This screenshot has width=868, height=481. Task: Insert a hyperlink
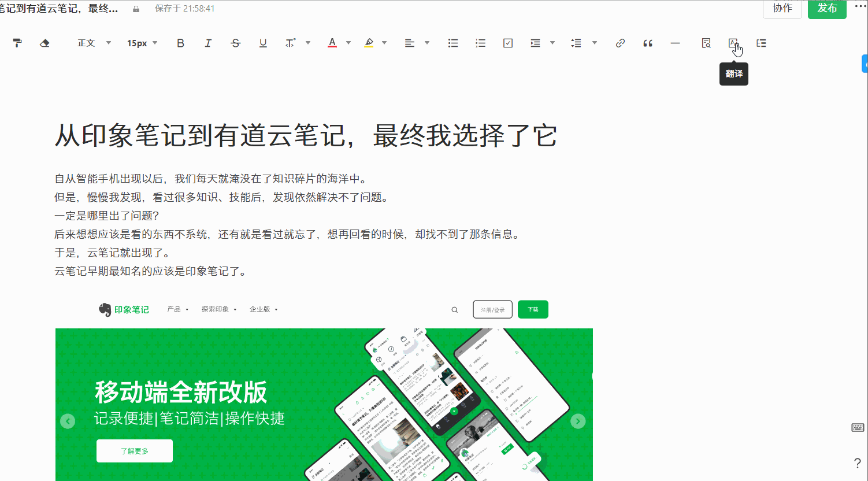click(x=620, y=43)
